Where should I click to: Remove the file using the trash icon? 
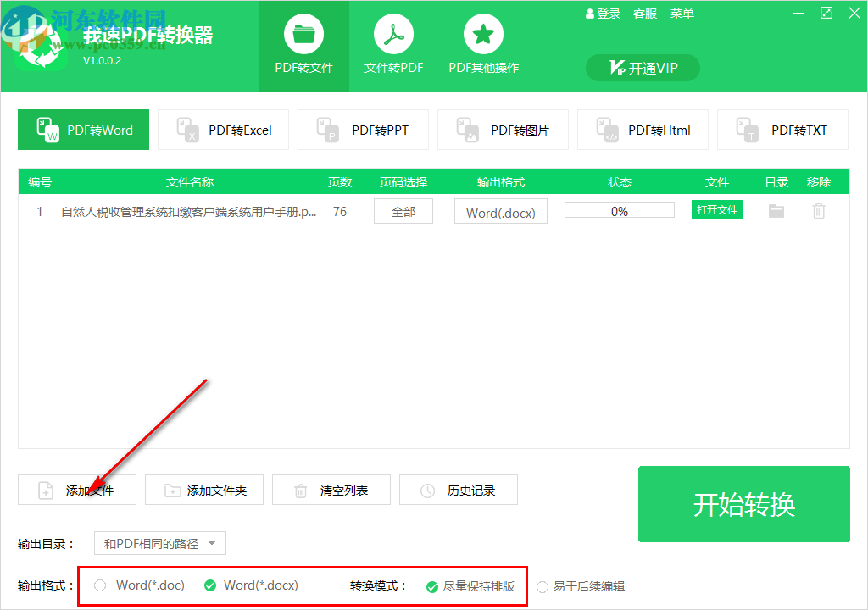pyautogui.click(x=819, y=211)
